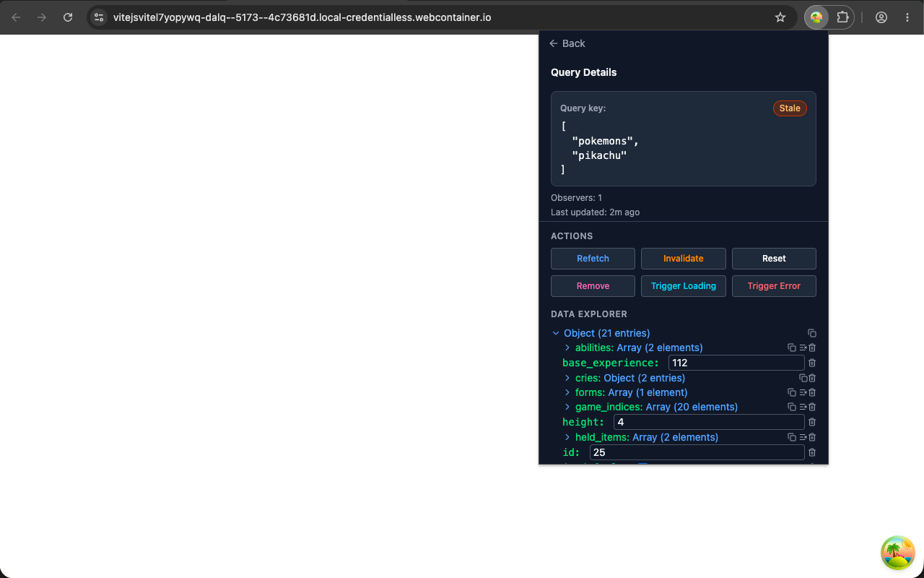The height and width of the screenshot is (578, 924).
Task: Expand the abilities array node
Action: (567, 348)
